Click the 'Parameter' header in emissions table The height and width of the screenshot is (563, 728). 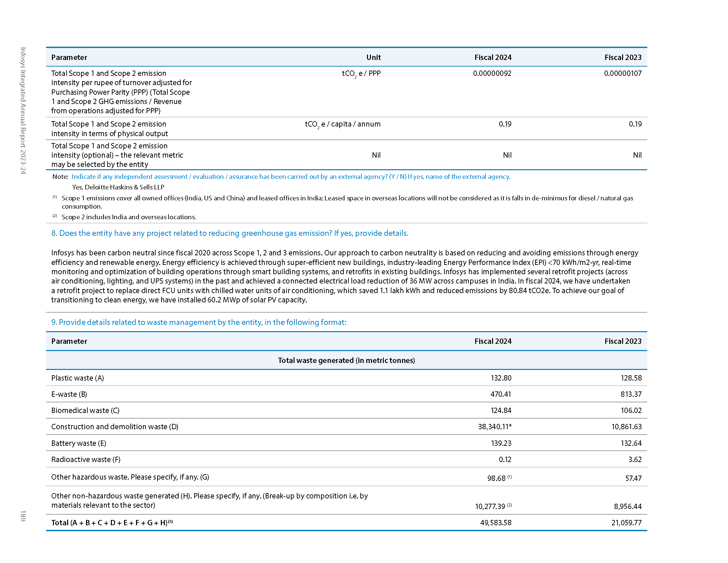point(69,57)
